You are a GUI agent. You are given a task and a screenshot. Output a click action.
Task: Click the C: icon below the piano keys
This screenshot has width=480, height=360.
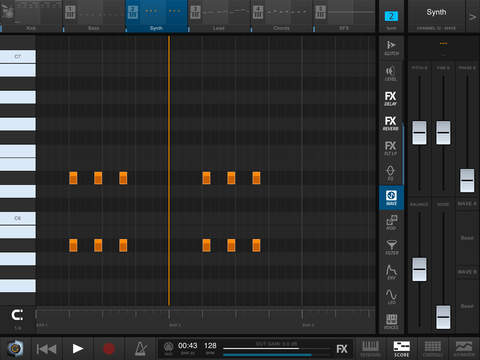coord(17,315)
